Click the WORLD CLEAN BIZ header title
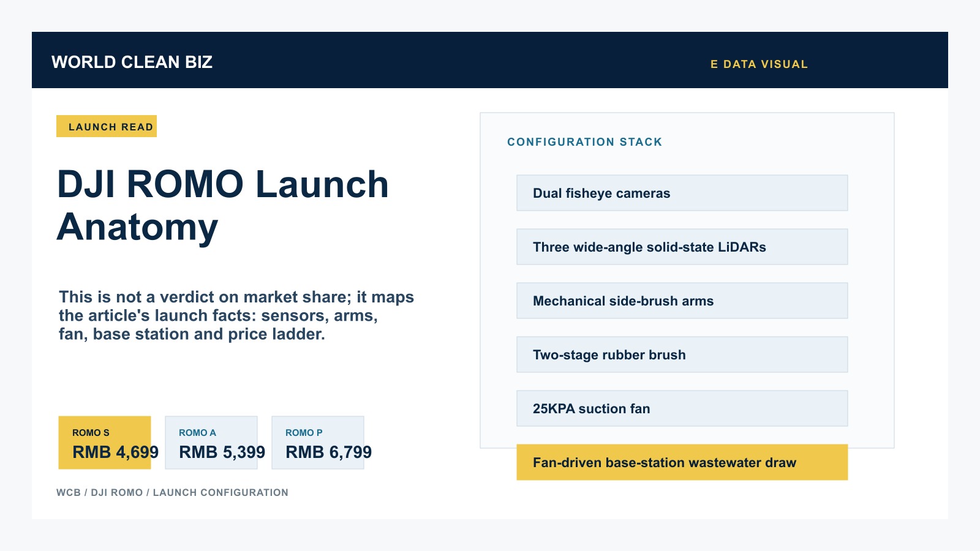 tap(132, 62)
